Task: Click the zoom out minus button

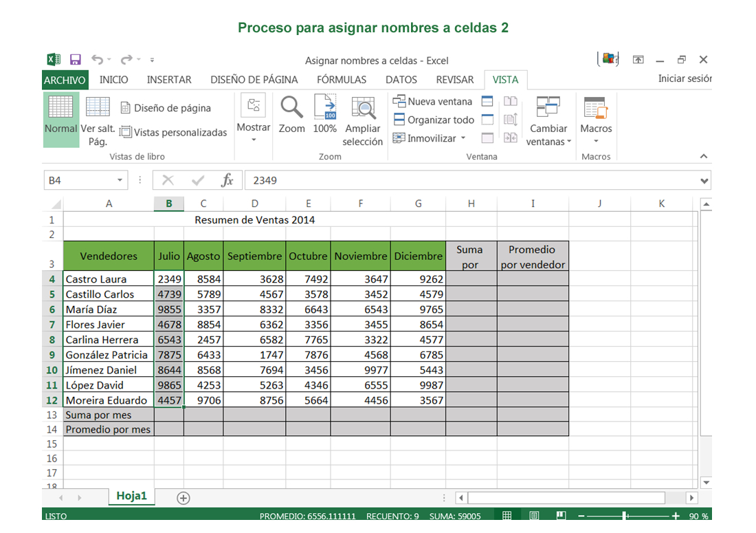Action: pyautogui.click(x=581, y=516)
